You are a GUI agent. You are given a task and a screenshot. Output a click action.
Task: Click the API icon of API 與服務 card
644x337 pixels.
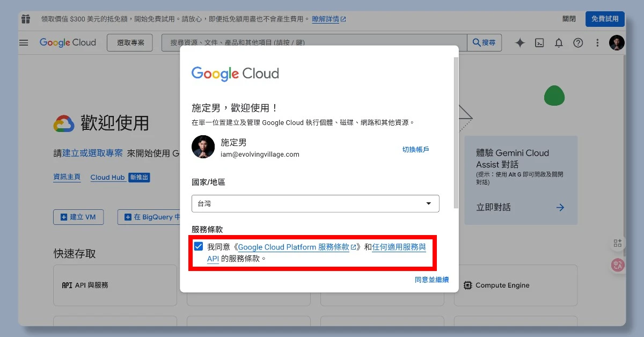pyautogui.click(x=67, y=285)
